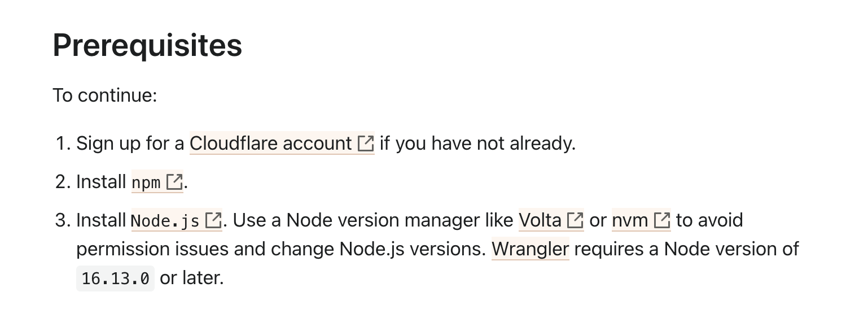The height and width of the screenshot is (322, 868).
Task: Click the Prerequisites heading
Action: [147, 46]
